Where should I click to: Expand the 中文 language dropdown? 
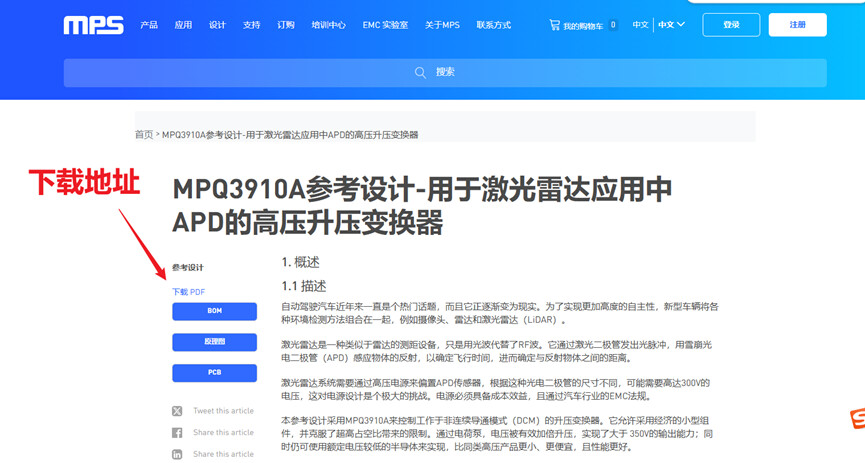(x=671, y=25)
